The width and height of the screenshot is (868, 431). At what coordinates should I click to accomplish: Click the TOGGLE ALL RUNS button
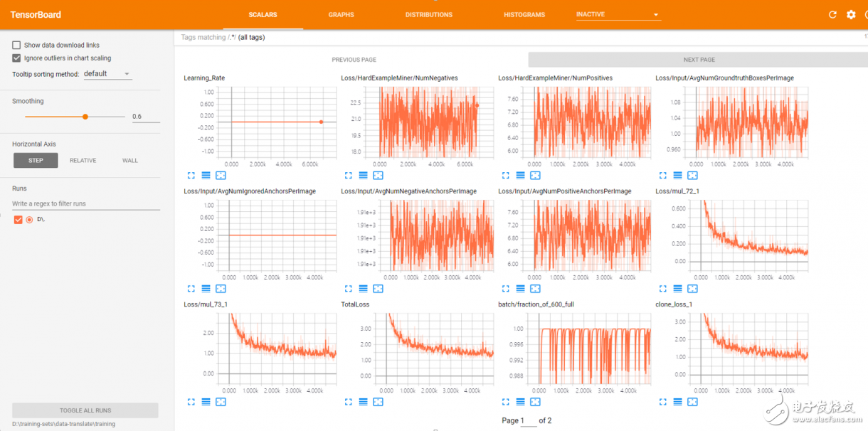coord(85,410)
